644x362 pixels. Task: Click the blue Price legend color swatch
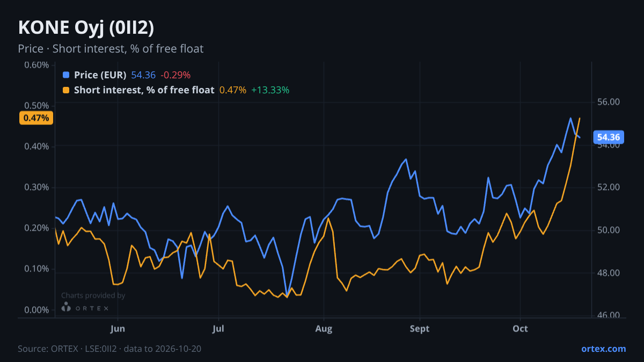66,75
